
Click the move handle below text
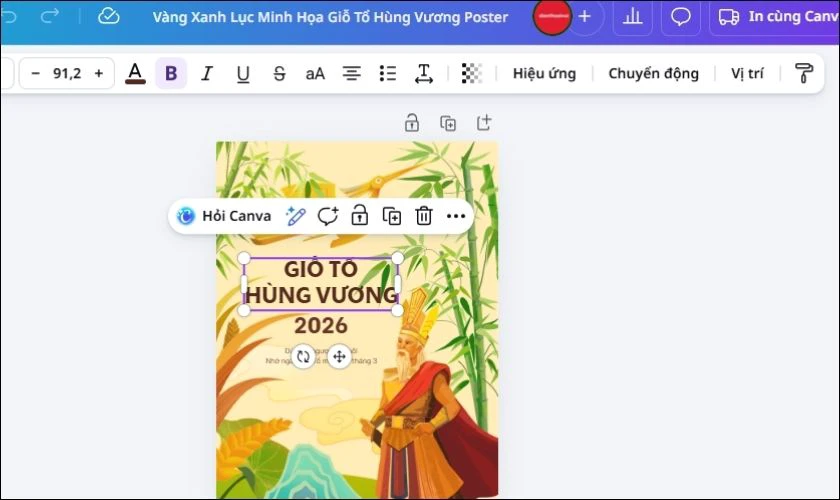339,356
